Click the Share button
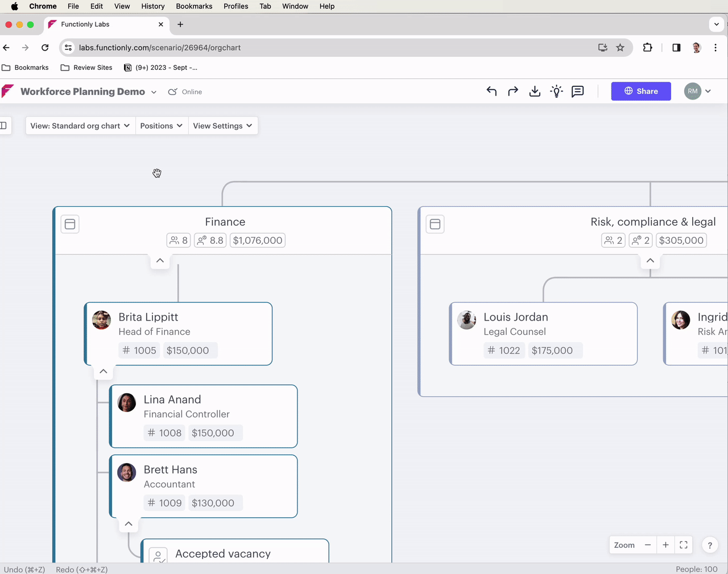Viewport: 728px width, 574px height. 641,91
